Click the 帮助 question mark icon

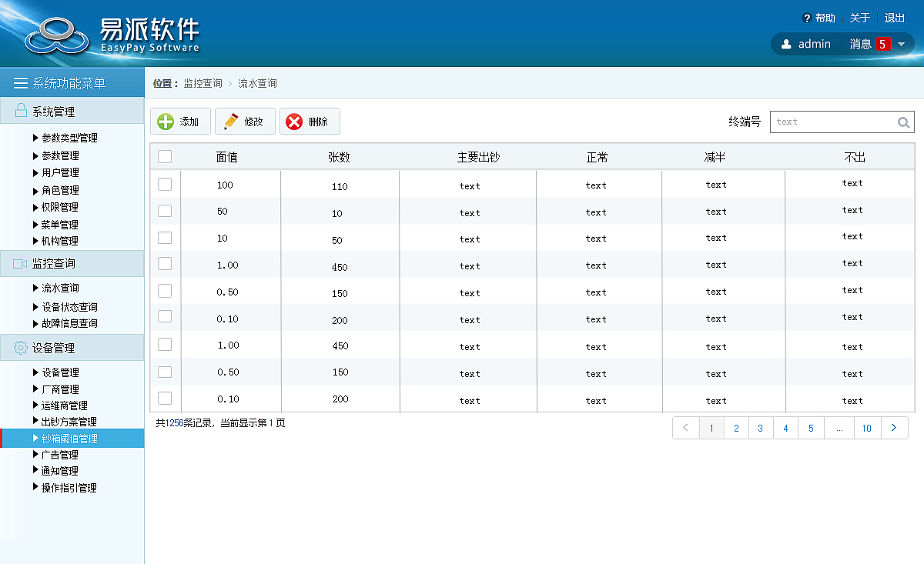tap(805, 17)
